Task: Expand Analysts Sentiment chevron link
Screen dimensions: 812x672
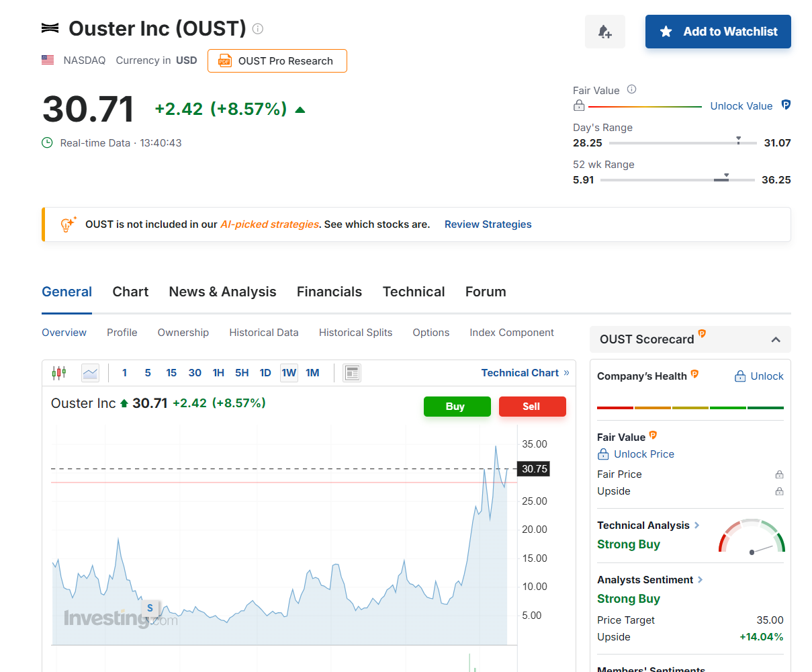Action: (x=700, y=580)
